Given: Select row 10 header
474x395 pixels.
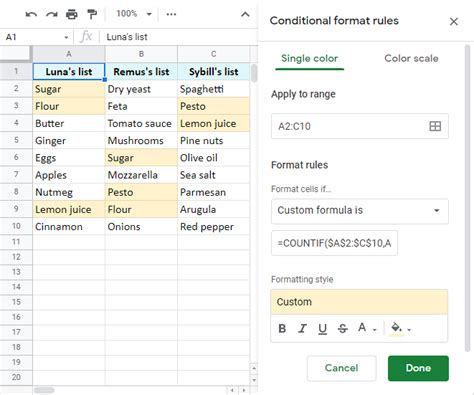Looking at the screenshot, I should point(16,226).
